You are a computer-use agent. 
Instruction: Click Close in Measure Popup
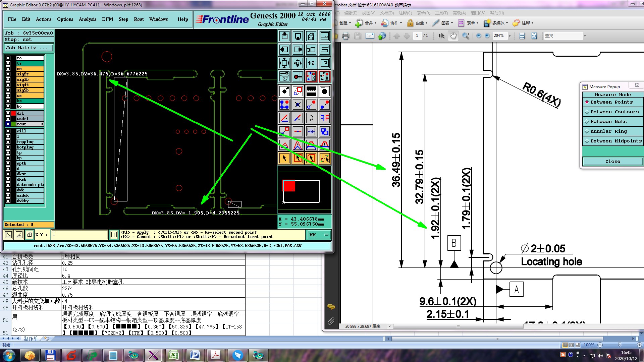tap(612, 161)
